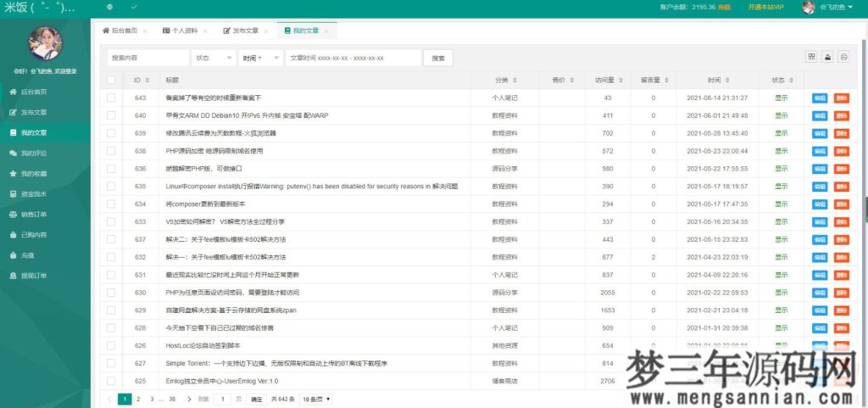Close the 后台首页 tab
Viewport: 868px width, 408px height.
pyautogui.click(x=145, y=31)
